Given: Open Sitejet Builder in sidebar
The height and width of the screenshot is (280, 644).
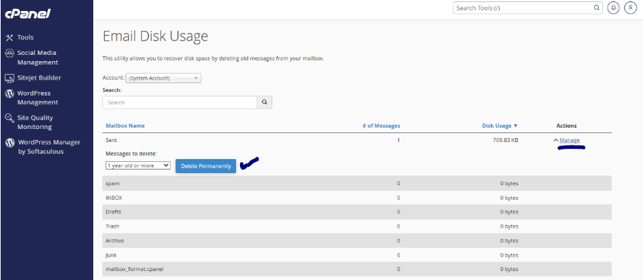Looking at the screenshot, I should 39,78.
